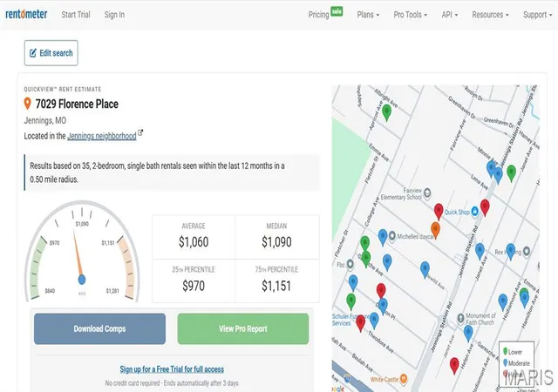Expand the Plans dropdown menu

368,15
